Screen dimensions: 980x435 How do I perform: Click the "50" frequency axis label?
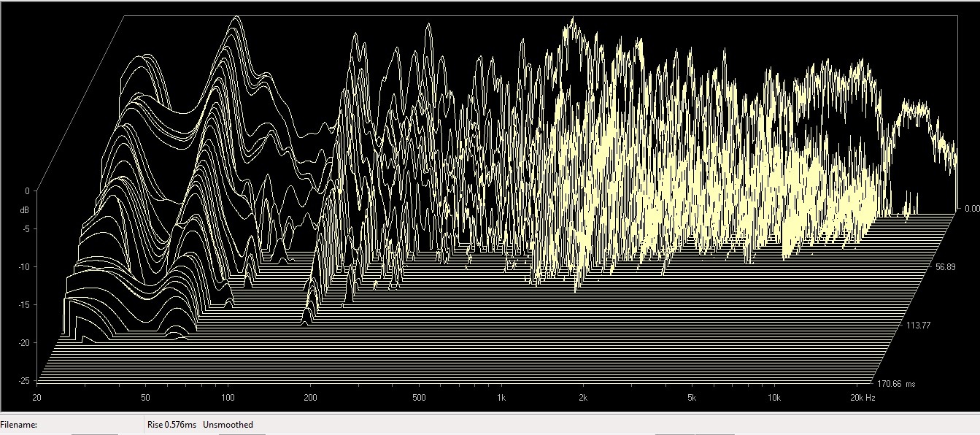[x=145, y=398]
